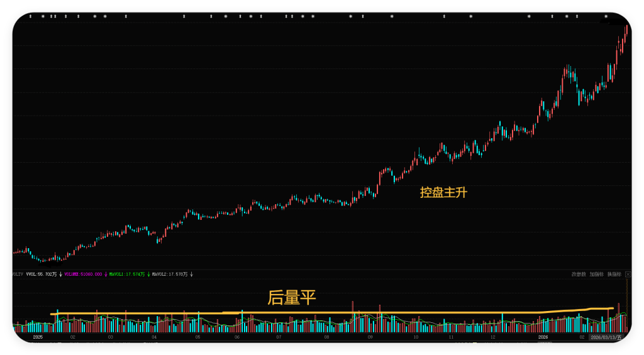The image size is (644, 355).
Task: Click the green MAVOL1 value text
Action: tap(126, 275)
